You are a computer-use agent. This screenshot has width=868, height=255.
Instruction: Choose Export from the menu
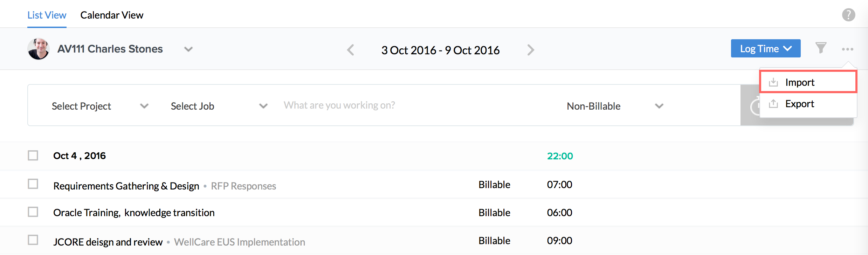[799, 104]
